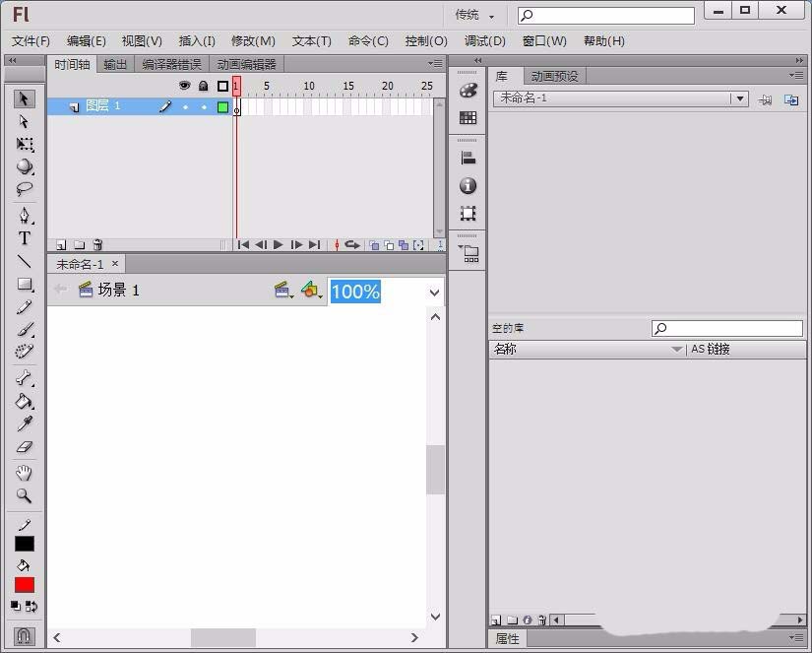
Task: Click inside the 100% zoom input field
Action: (x=354, y=292)
